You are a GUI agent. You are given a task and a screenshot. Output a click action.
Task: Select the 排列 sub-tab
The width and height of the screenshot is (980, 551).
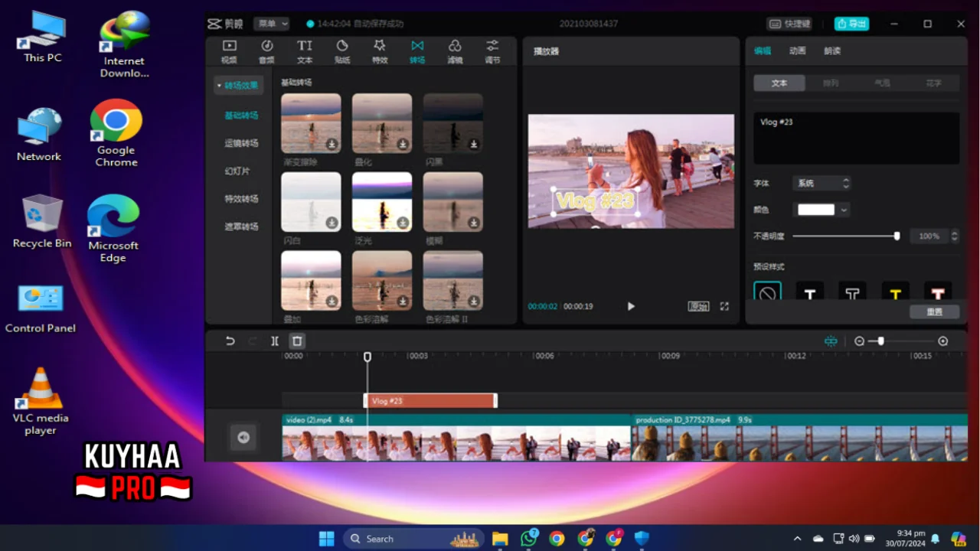tap(831, 83)
